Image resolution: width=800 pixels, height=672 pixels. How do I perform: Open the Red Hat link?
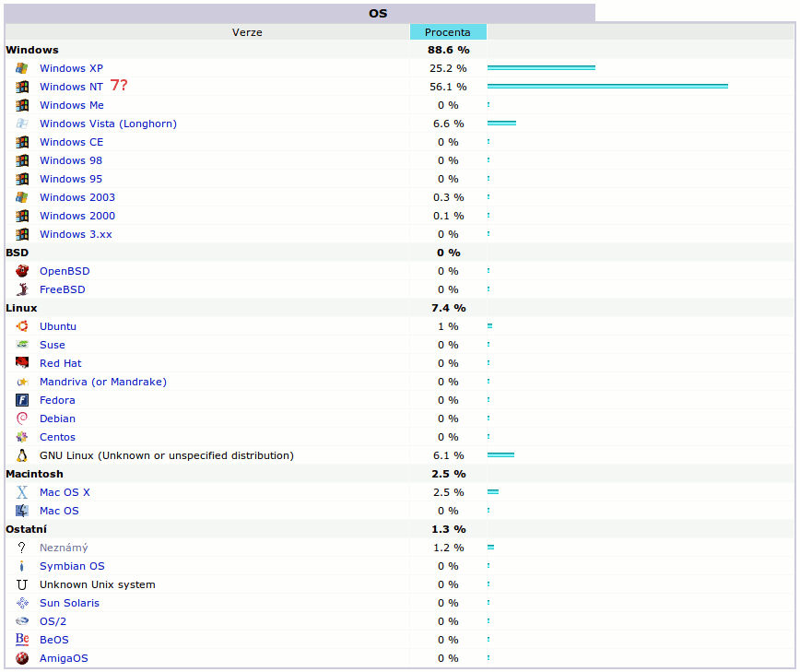(61, 363)
